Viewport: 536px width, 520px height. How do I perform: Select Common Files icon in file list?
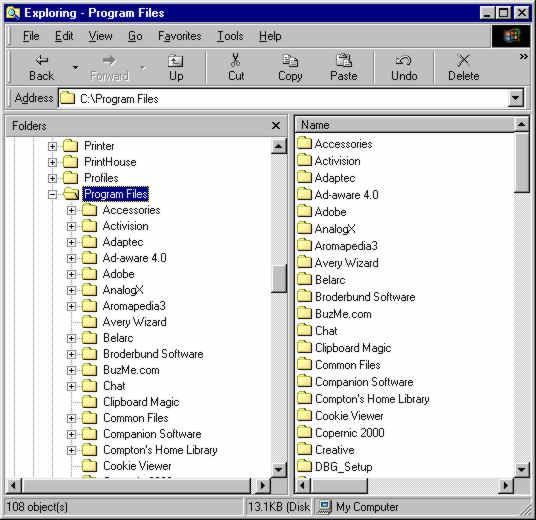point(304,364)
